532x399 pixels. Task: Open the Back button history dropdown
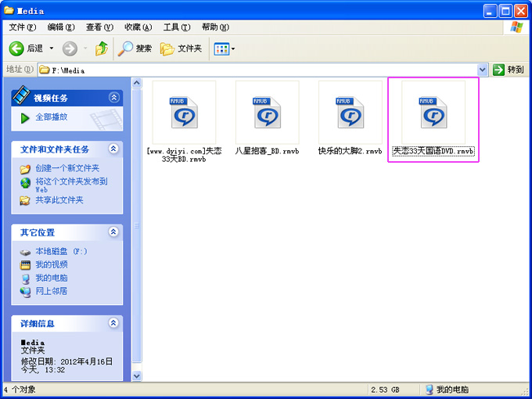(52, 49)
